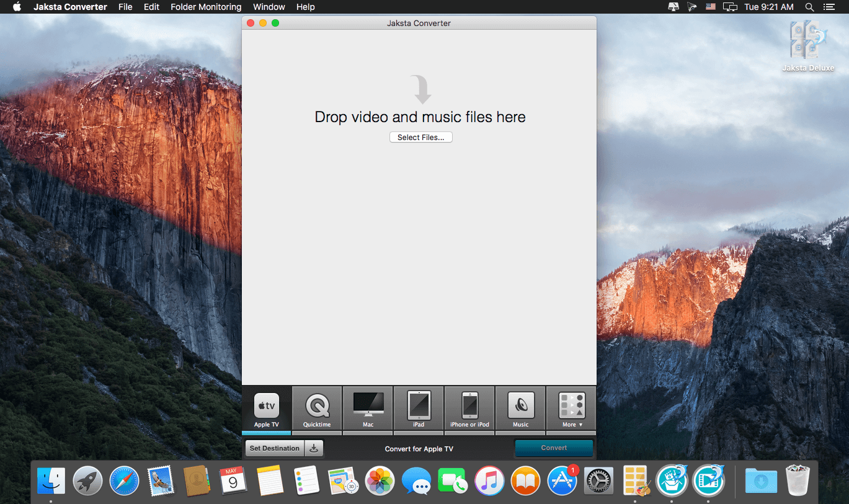Open the Jaksta film play Dock icon

[708, 481]
